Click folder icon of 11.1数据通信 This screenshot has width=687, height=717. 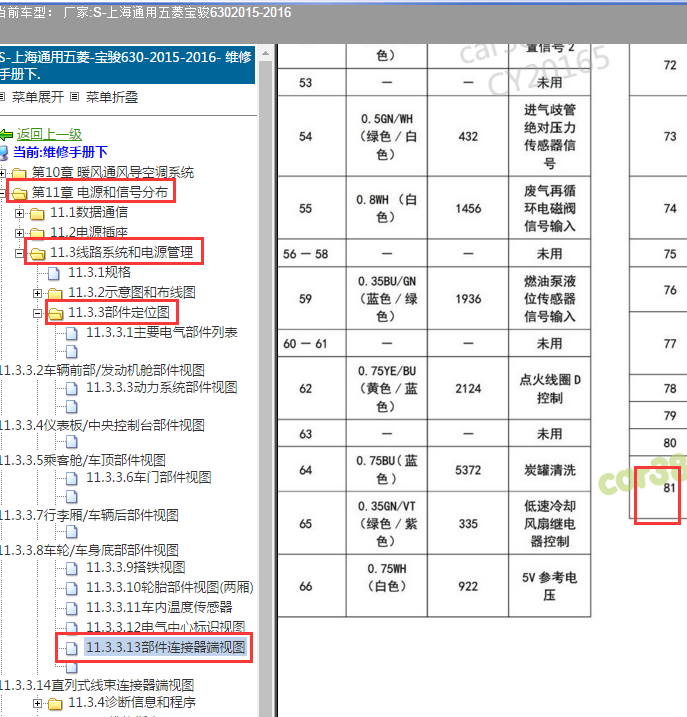pyautogui.click(x=37, y=213)
